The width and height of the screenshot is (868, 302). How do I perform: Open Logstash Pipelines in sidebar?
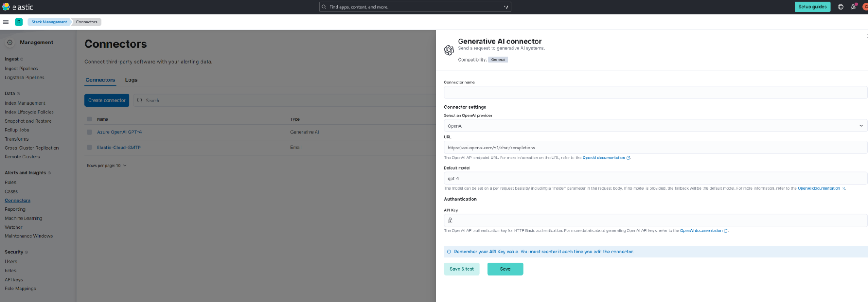[24, 78]
